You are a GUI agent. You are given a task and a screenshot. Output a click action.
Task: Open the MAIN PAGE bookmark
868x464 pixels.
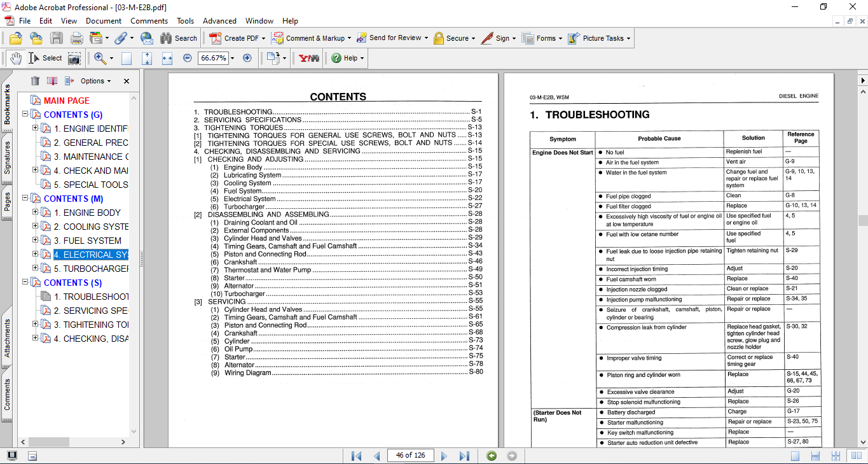(x=66, y=101)
